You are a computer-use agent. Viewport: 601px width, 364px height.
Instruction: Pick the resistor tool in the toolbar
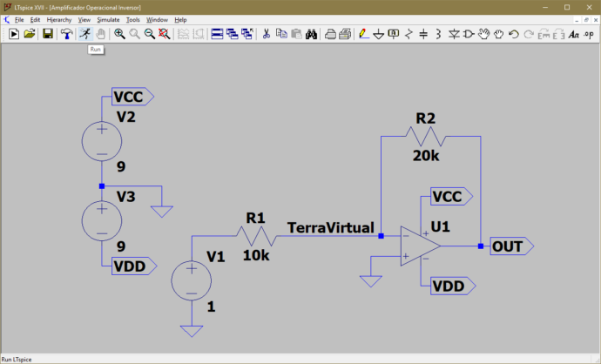point(409,34)
